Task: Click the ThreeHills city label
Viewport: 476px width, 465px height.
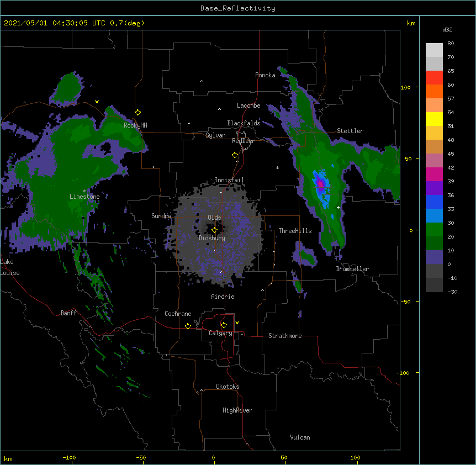Action: 295,231
